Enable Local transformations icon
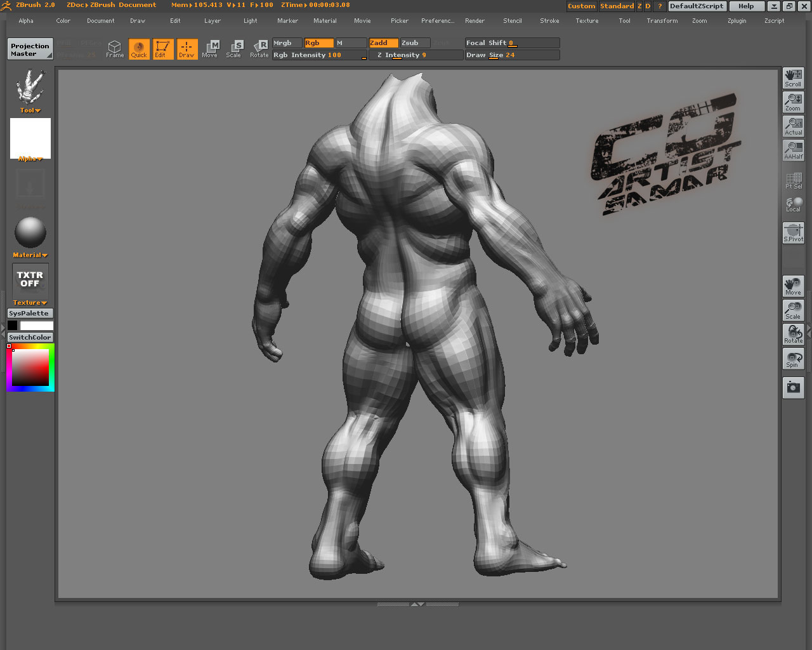 coord(793,204)
